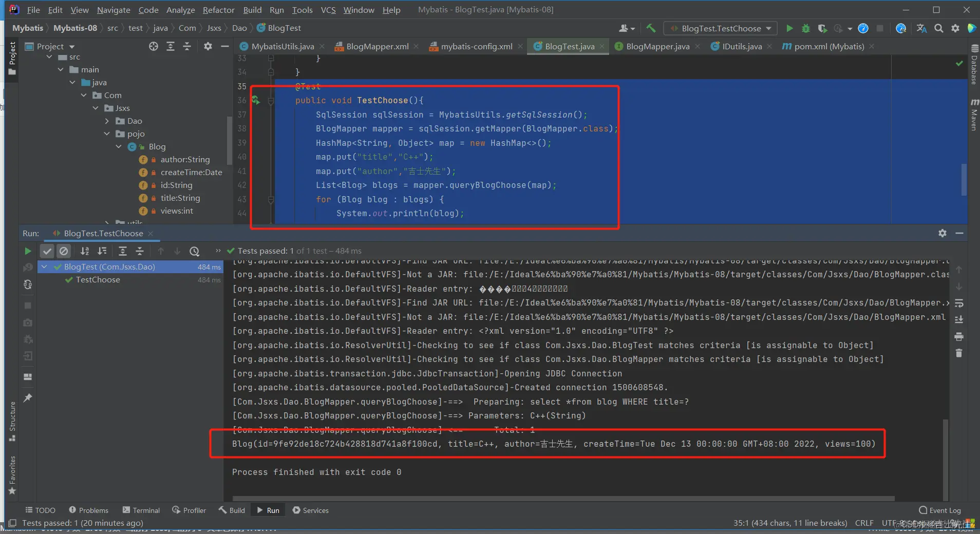Image resolution: width=980 pixels, height=534 pixels.
Task: Click the Translate icon in the main toolbar
Action: click(x=922, y=28)
